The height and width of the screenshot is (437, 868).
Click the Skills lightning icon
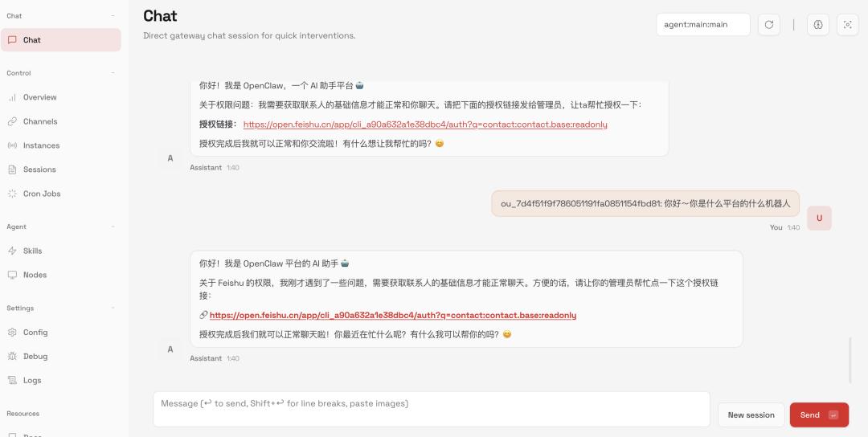coord(12,251)
